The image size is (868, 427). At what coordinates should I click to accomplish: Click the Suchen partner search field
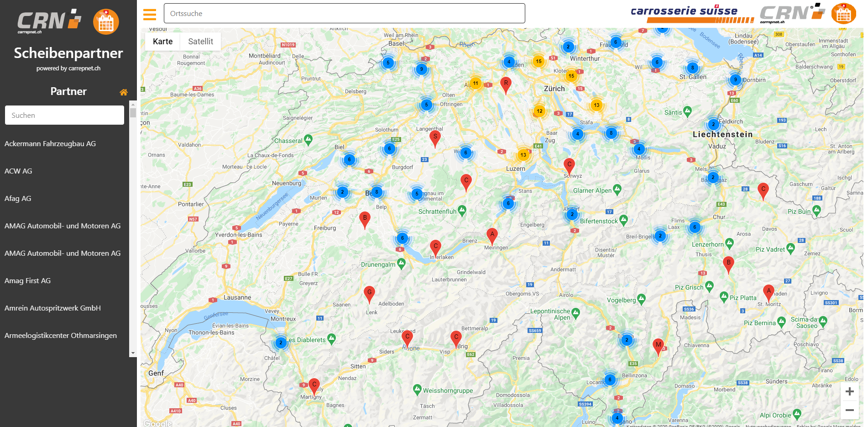tap(64, 116)
